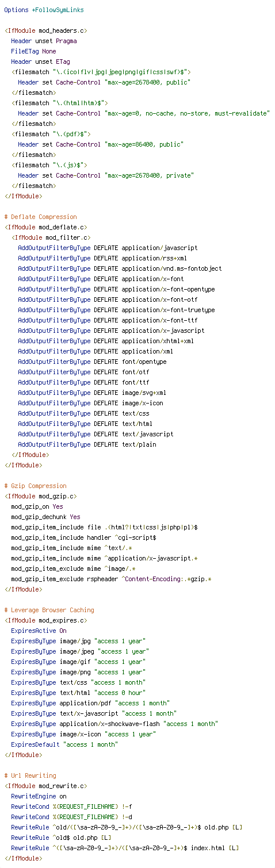Click the '# Gzip Compression' comment

(x=35, y=486)
